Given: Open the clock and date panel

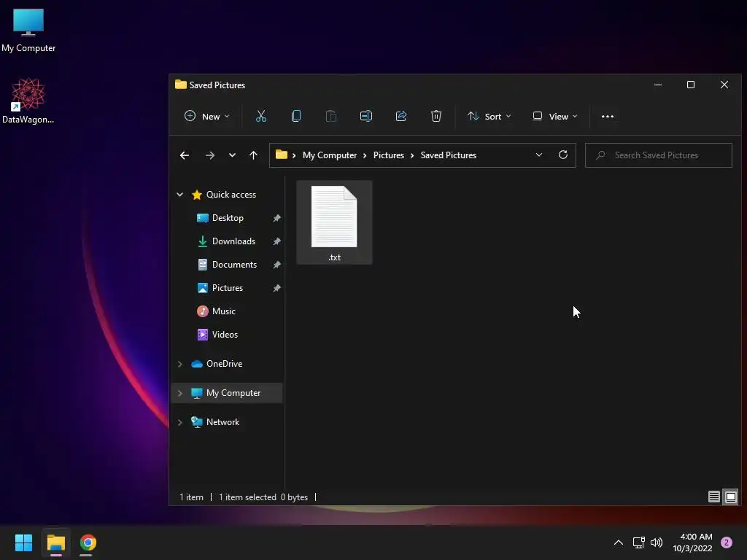Looking at the screenshot, I should point(693,542).
